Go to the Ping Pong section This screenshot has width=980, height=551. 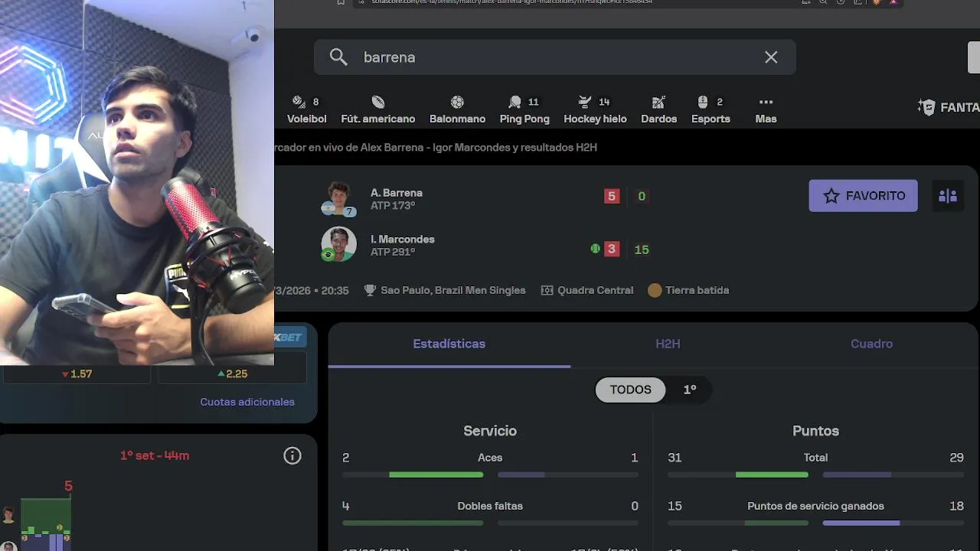[x=524, y=109]
